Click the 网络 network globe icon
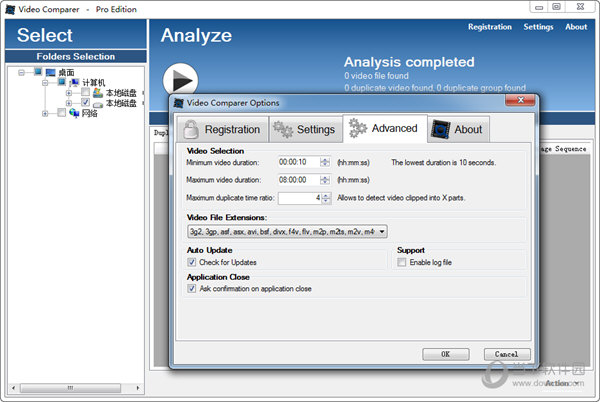The image size is (600, 402). coord(74,113)
